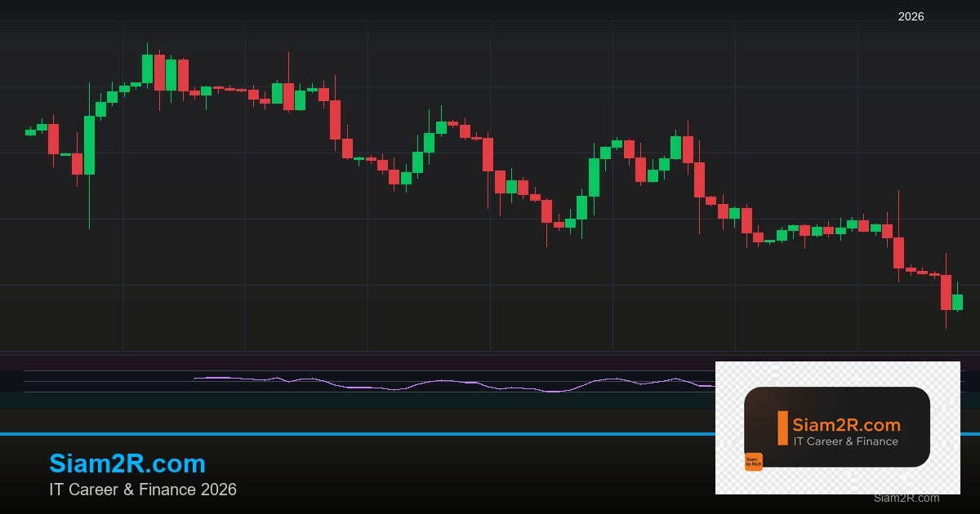Open the blue Siam2R.com heading link
The height and width of the screenshot is (514, 980).
click(127, 463)
